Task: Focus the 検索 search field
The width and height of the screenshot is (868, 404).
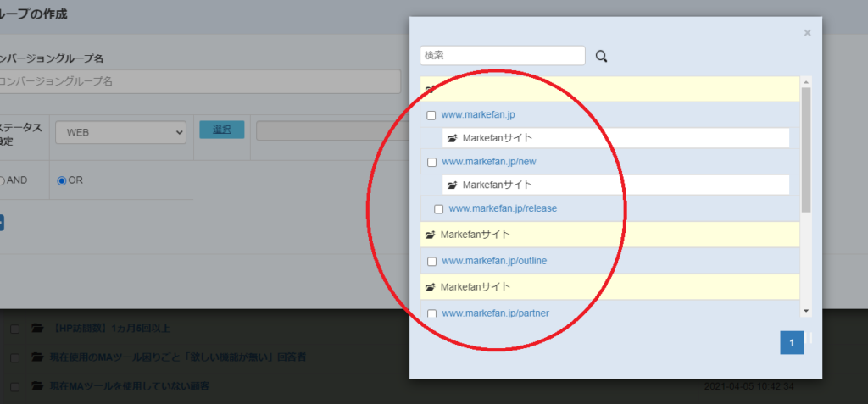Action: pyautogui.click(x=503, y=55)
